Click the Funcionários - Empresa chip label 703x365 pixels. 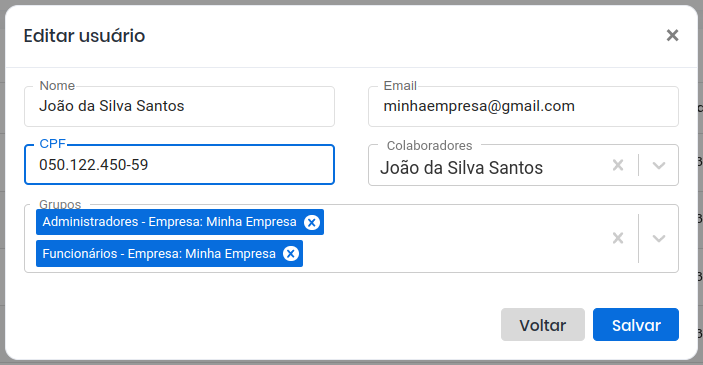[x=159, y=253]
